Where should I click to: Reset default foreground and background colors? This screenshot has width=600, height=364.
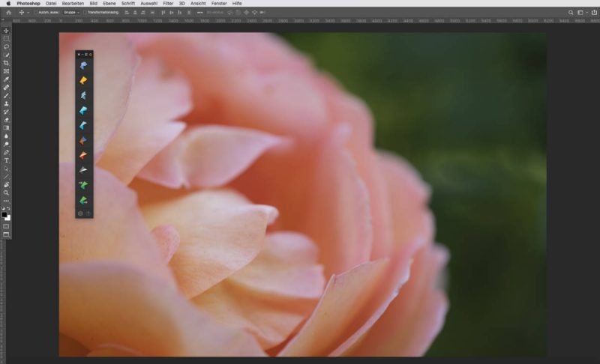click(3, 208)
